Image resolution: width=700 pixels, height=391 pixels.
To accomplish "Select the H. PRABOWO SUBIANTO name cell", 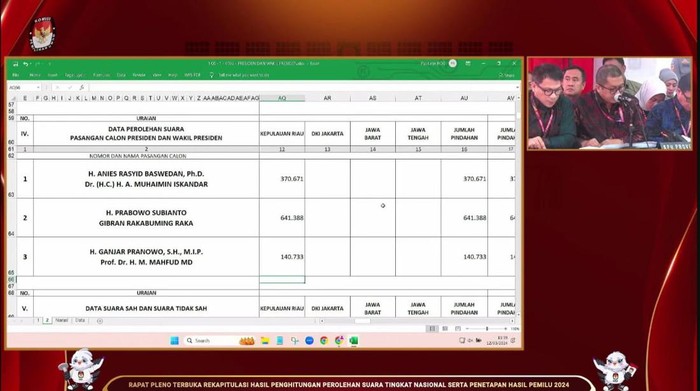I will pos(146,218).
